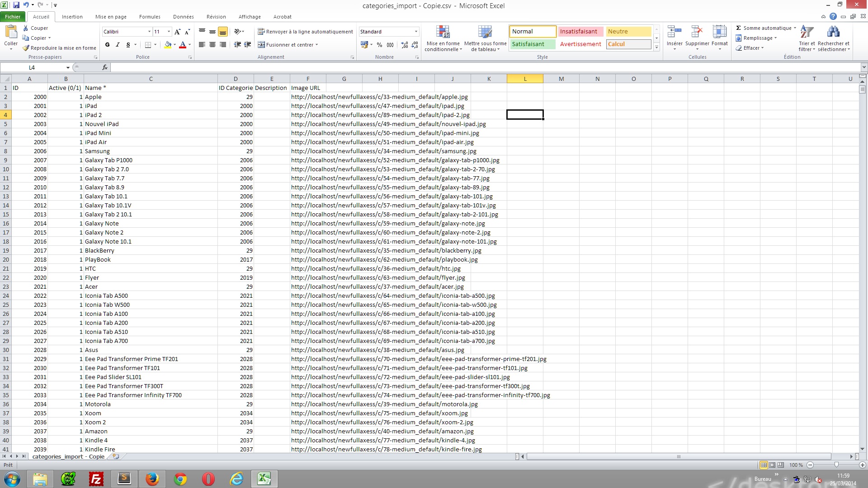
Task: Add a decimal place
Action: pyautogui.click(x=404, y=45)
